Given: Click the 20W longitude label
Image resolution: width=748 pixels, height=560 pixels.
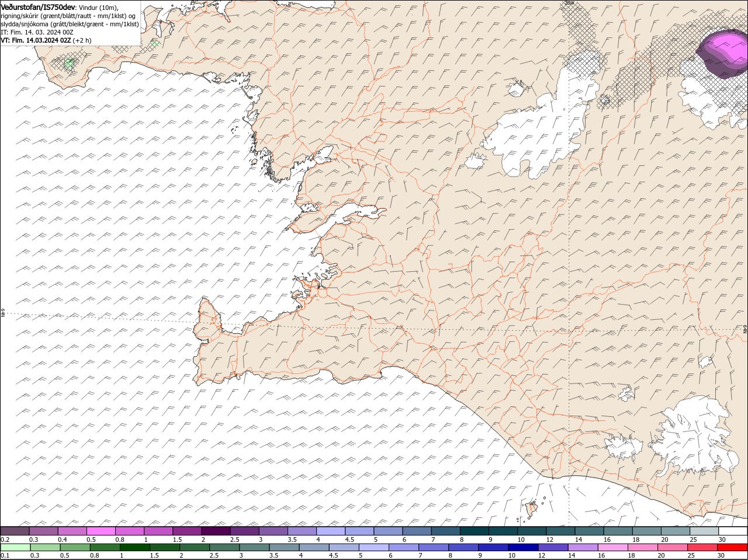Looking at the screenshot, I should tap(570, 3).
